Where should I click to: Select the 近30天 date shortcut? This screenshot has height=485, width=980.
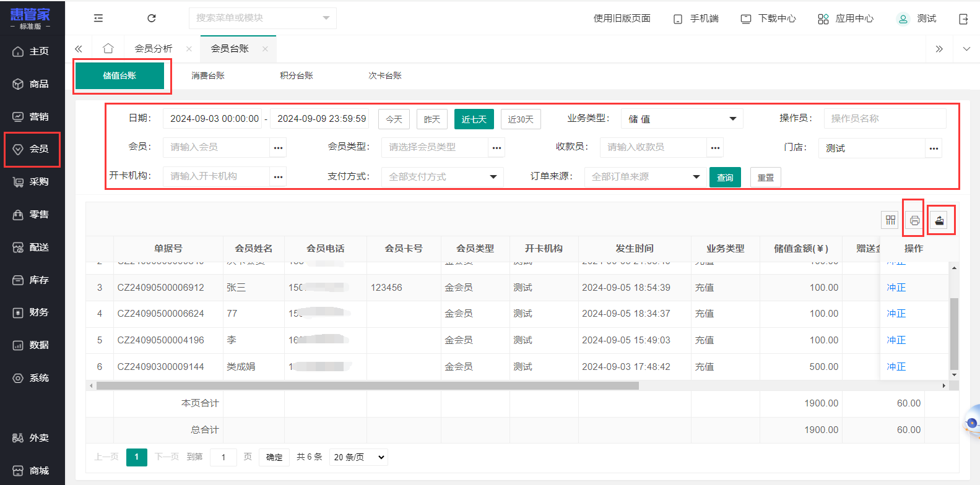click(521, 119)
